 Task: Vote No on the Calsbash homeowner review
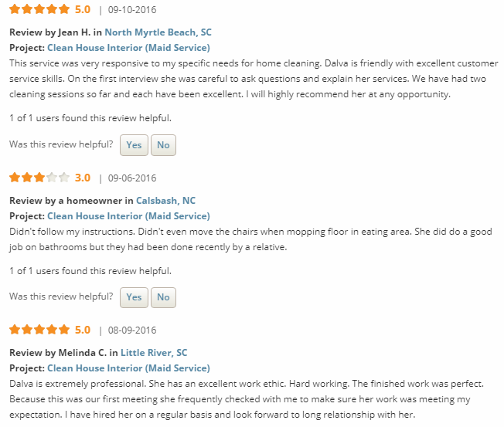pos(163,297)
